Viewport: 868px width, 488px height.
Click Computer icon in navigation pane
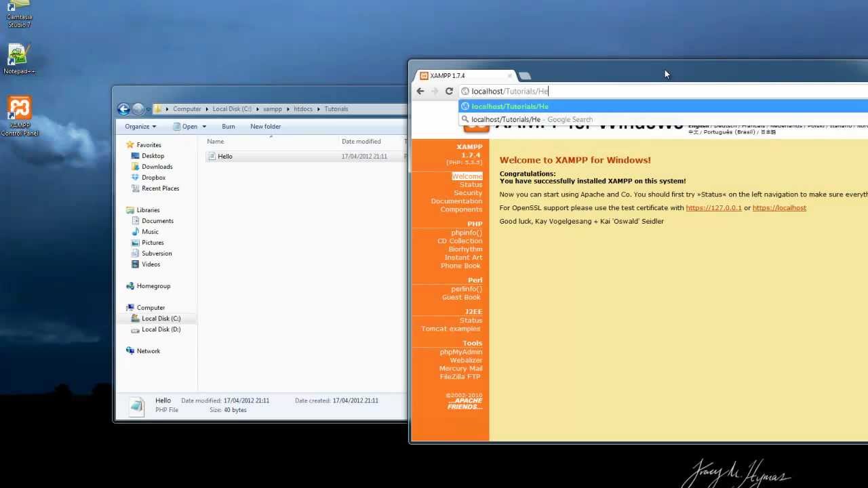tap(130, 308)
